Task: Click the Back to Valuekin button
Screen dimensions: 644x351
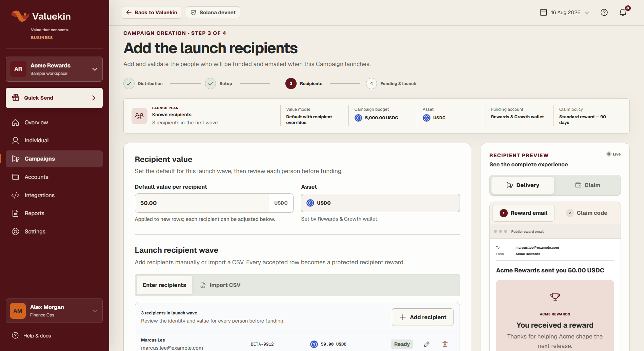Action: pos(152,13)
